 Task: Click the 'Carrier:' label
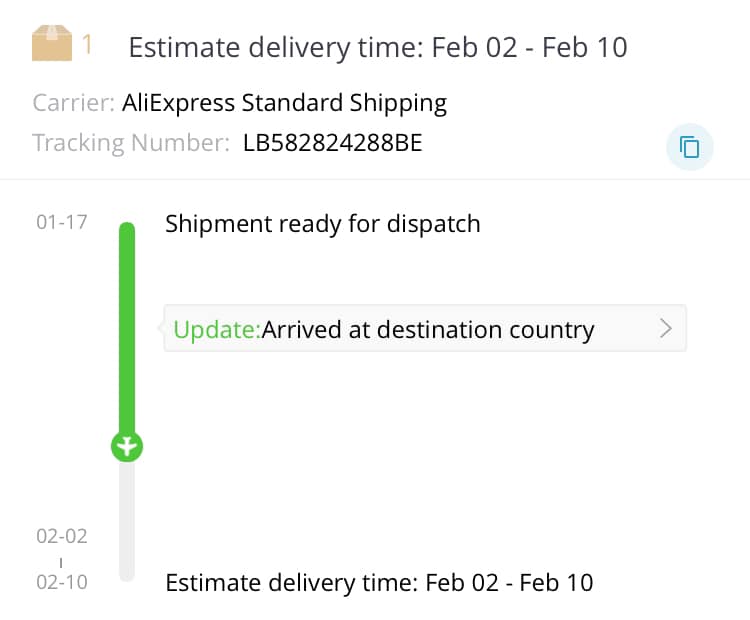pyautogui.click(x=73, y=102)
